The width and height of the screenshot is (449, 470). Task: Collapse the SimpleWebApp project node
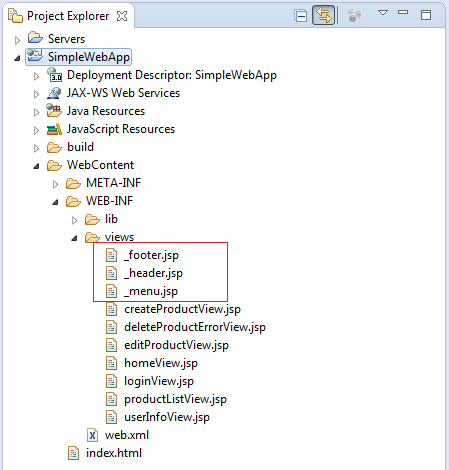pos(17,58)
